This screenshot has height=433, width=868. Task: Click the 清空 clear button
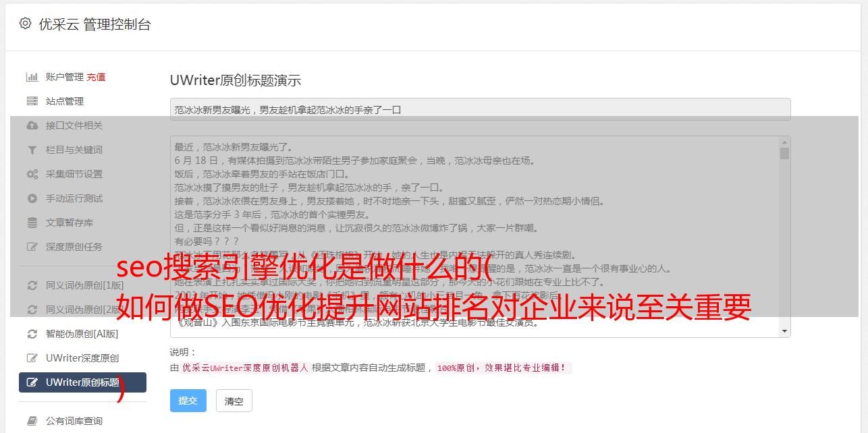tap(234, 401)
